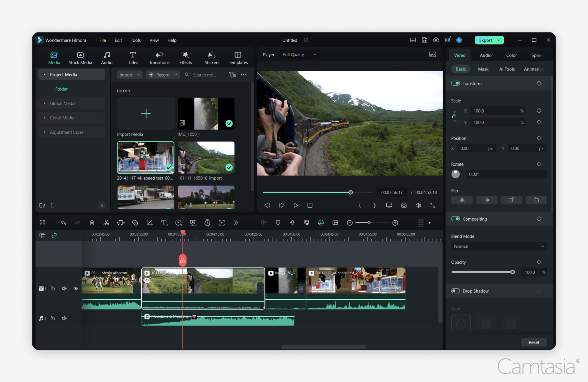Open the Tools menu
Screen dimensions: 588x382
(x=135, y=40)
